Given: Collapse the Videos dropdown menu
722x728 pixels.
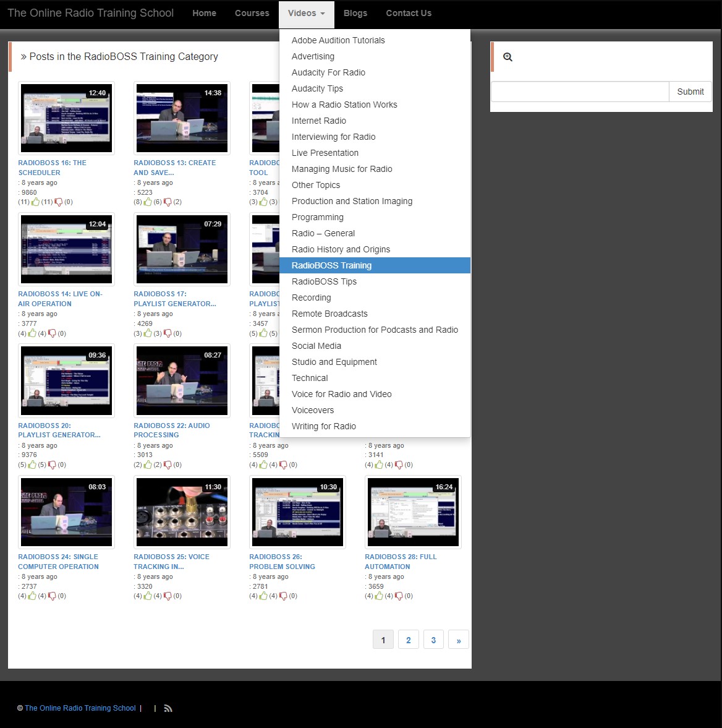Looking at the screenshot, I should click(x=306, y=14).
